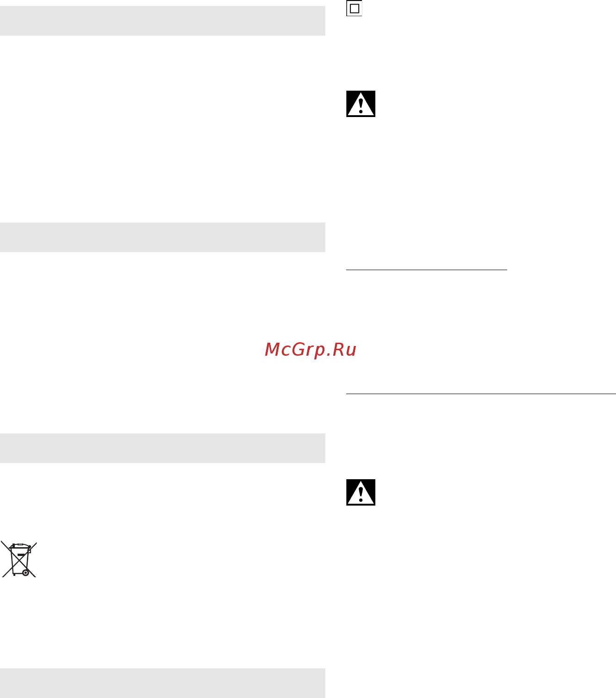Click the inner square of the Class II symbol
The height and width of the screenshot is (698, 616).
tap(355, 9)
